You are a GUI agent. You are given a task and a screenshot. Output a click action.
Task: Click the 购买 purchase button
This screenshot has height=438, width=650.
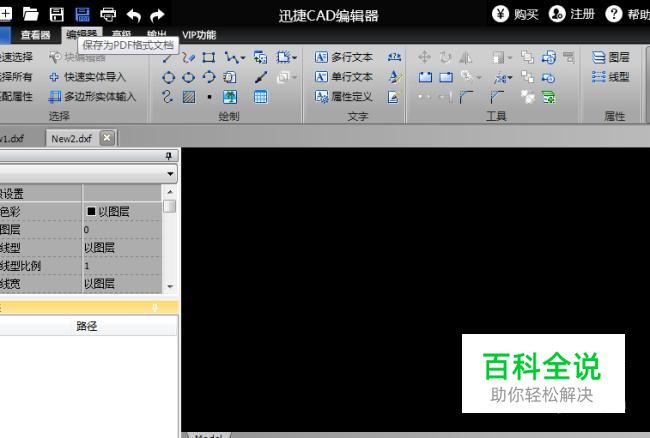coord(515,15)
